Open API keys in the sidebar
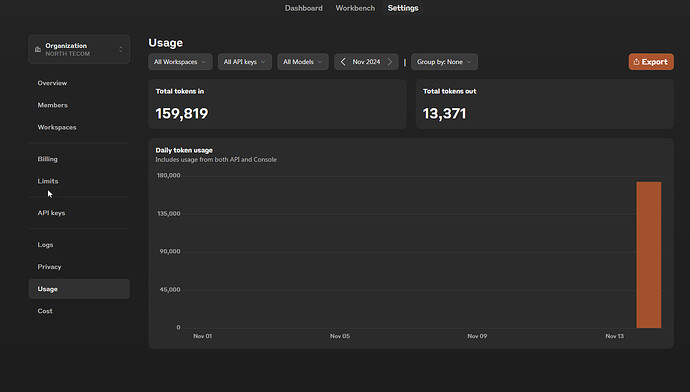Image resolution: width=690 pixels, height=392 pixels. [x=51, y=213]
